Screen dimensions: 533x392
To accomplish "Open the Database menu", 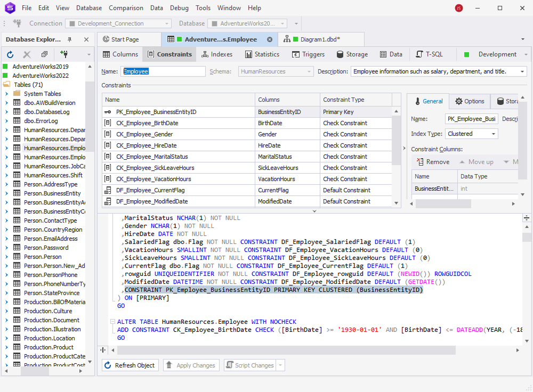I will [x=88, y=7].
